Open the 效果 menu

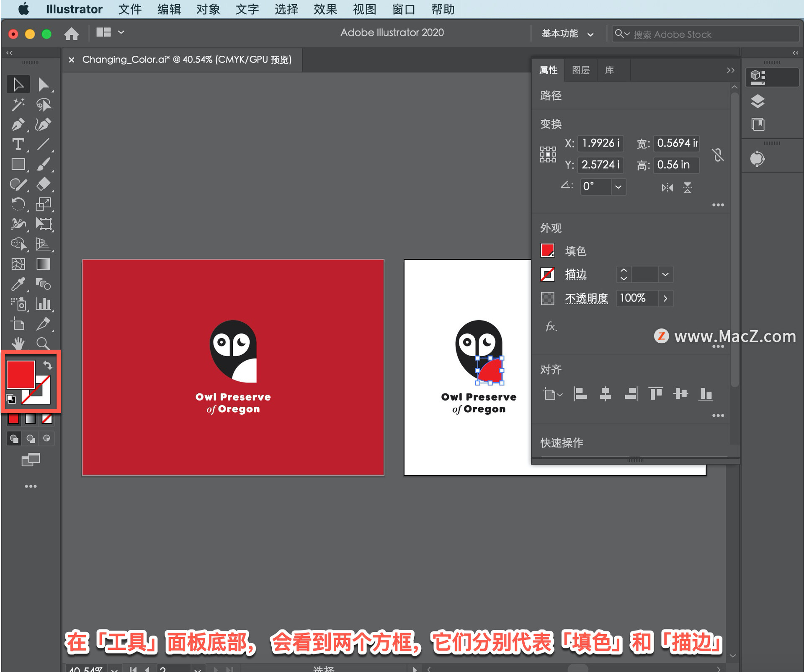click(325, 9)
